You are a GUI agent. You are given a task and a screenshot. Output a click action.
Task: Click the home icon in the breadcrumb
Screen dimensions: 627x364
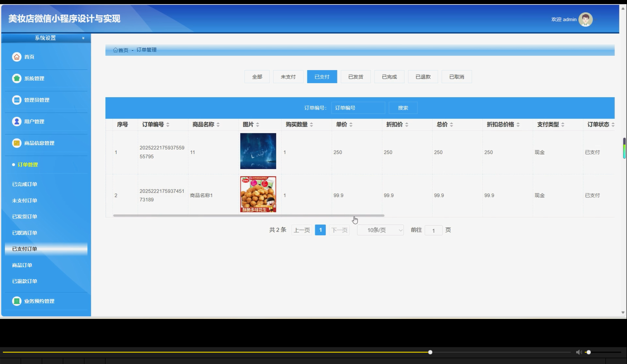115,50
